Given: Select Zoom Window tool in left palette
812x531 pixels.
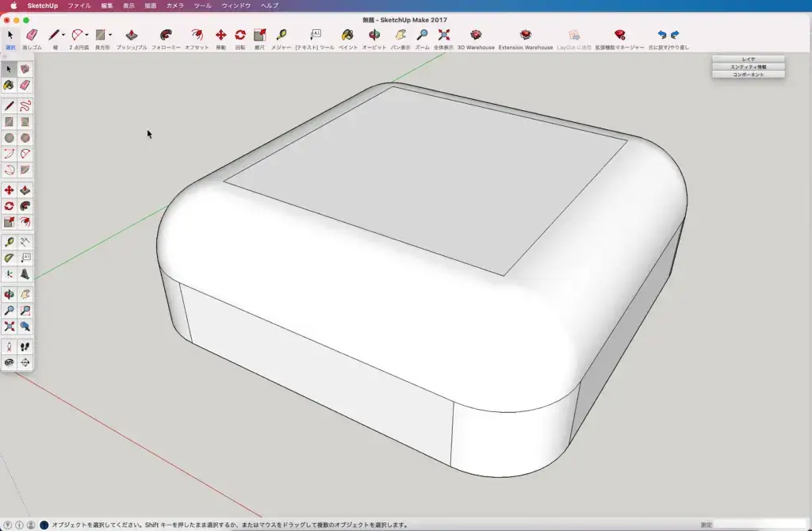Looking at the screenshot, I should click(25, 311).
